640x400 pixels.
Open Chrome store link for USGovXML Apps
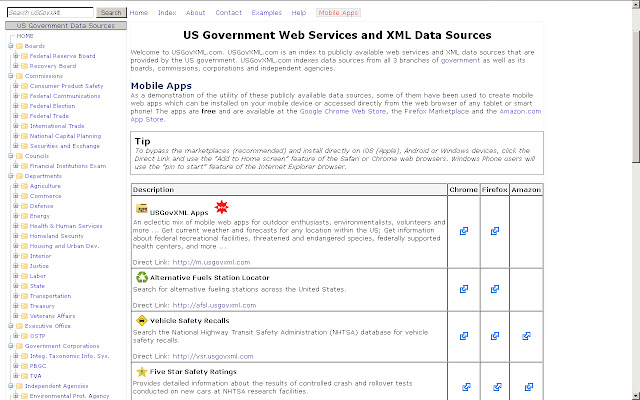click(x=464, y=231)
